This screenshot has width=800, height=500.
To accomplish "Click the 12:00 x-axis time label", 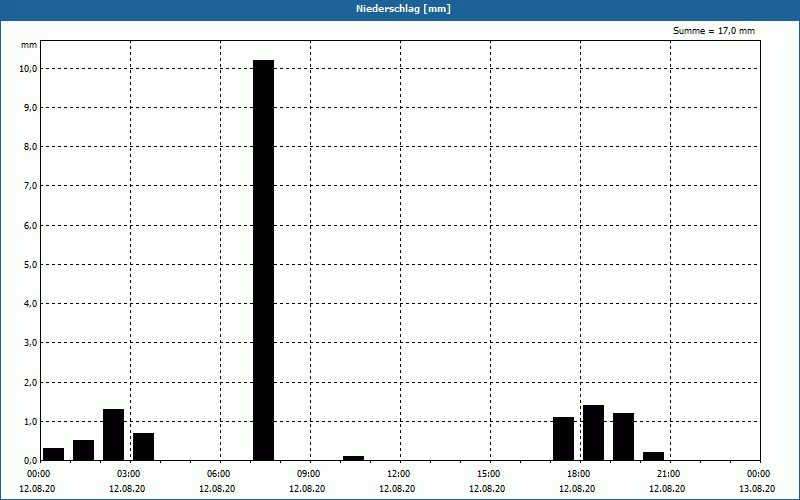I will click(398, 474).
